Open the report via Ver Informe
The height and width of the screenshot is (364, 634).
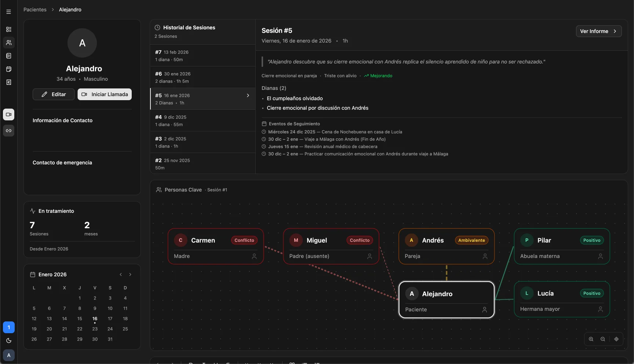coord(599,31)
